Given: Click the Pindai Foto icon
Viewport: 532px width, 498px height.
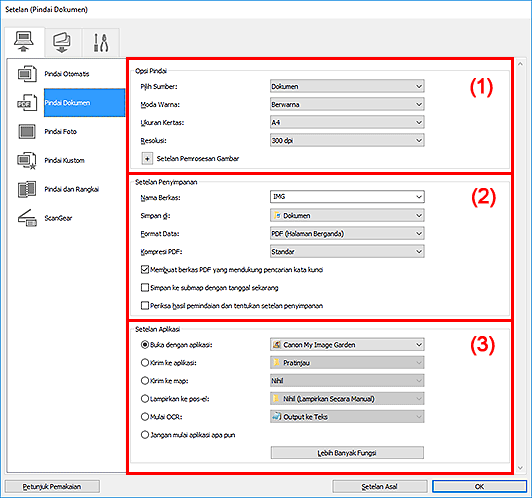Looking at the screenshot, I should (x=27, y=132).
